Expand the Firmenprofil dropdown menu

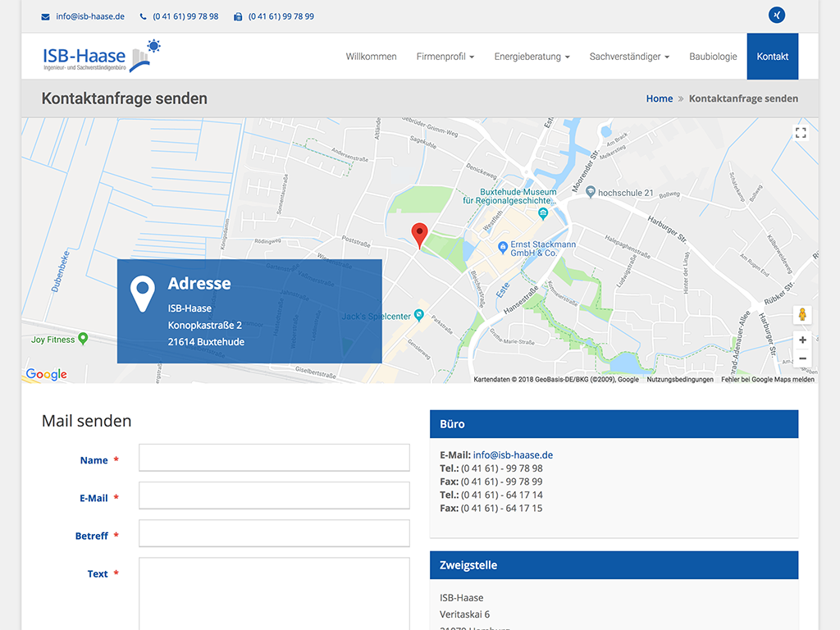(x=445, y=57)
